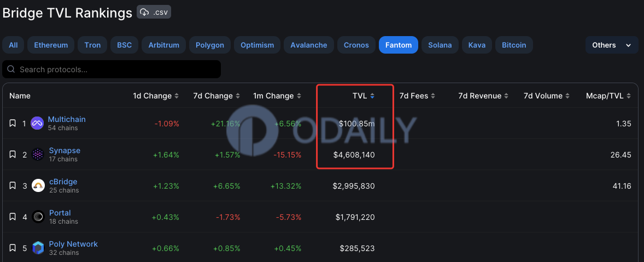644x262 pixels.
Task: Download the rankings as .csv
Action: click(x=154, y=12)
